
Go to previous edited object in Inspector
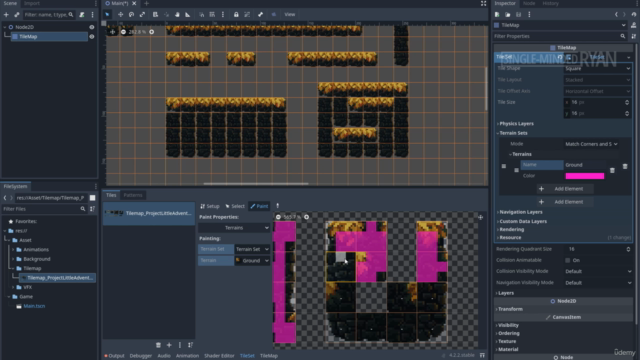coord(616,15)
